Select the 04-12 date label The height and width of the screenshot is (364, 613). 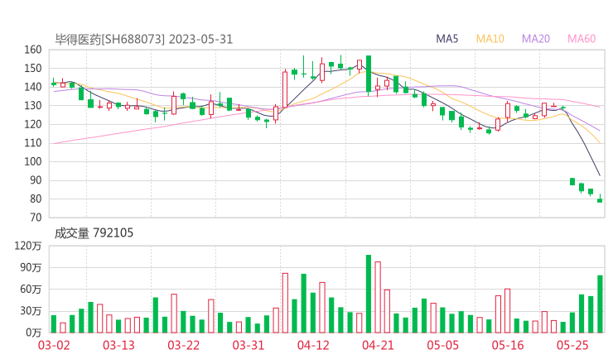point(313,345)
